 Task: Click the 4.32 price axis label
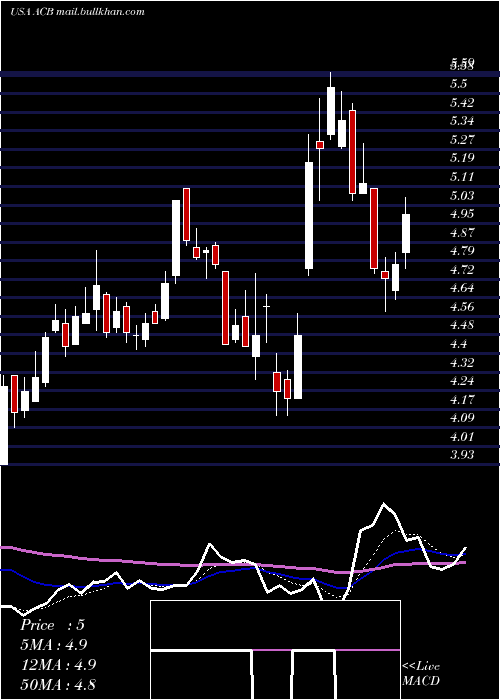(462, 362)
